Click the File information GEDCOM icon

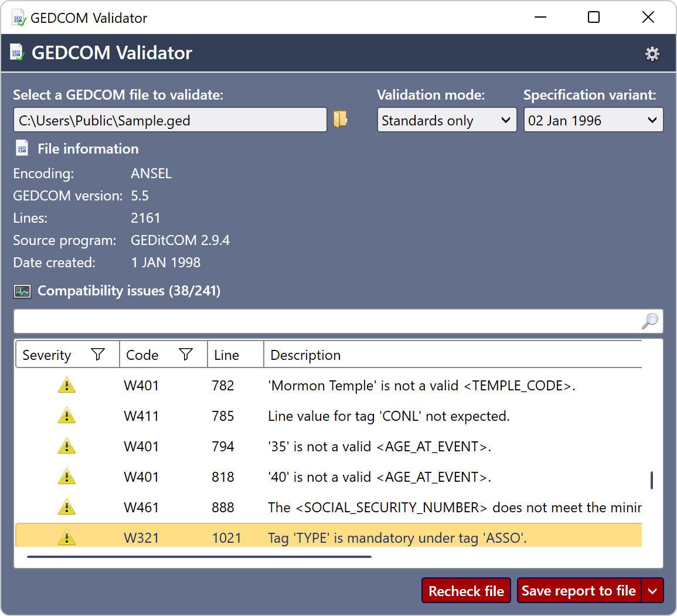22,148
